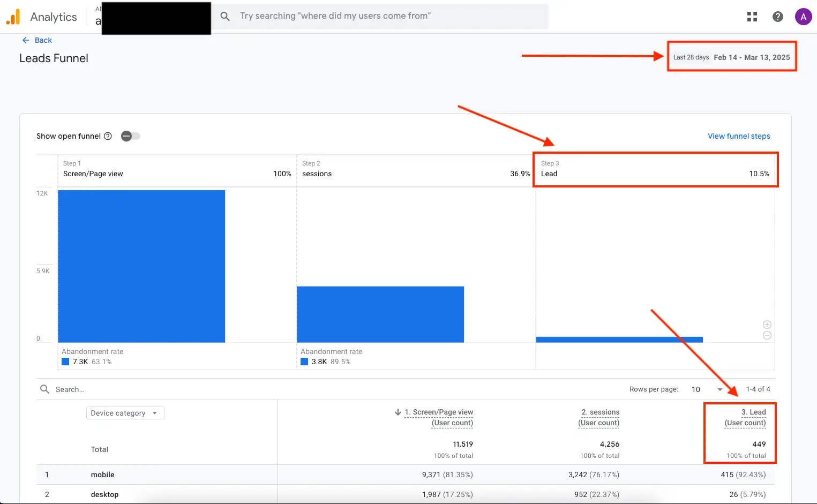Click the Google Analytics logo icon
The height and width of the screenshot is (504, 817).
[13, 17]
